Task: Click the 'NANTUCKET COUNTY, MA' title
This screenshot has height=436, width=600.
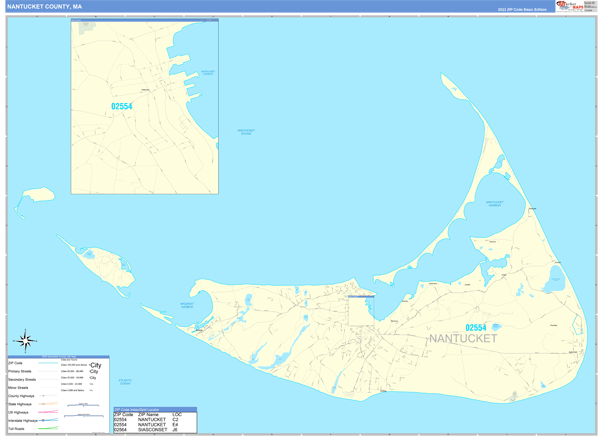Action: (44, 7)
